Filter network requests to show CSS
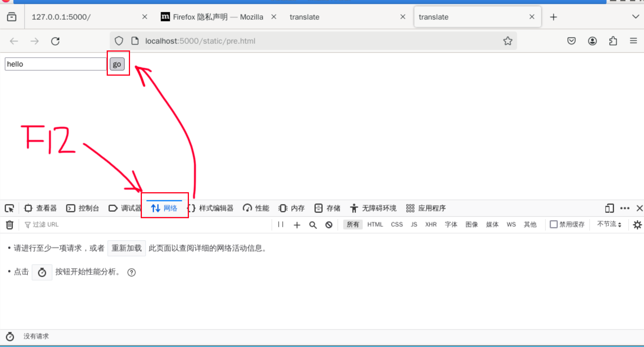This screenshot has height=347, width=644. point(397,224)
